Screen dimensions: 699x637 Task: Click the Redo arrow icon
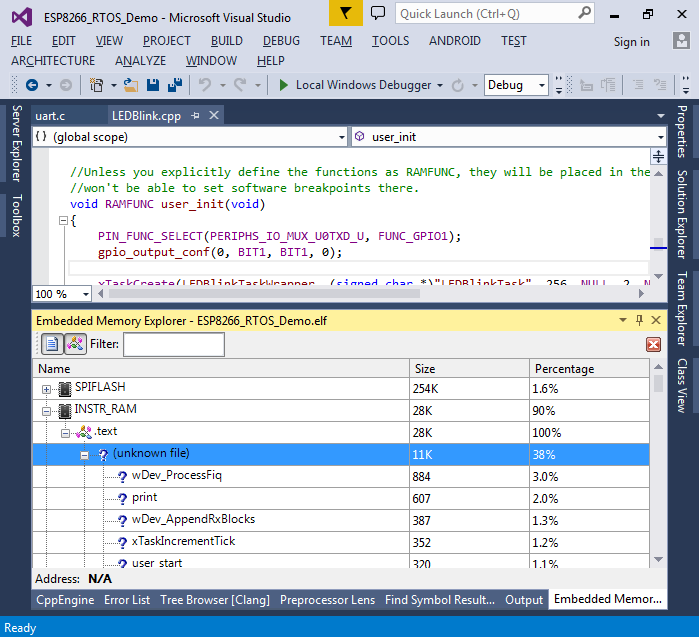coord(240,85)
